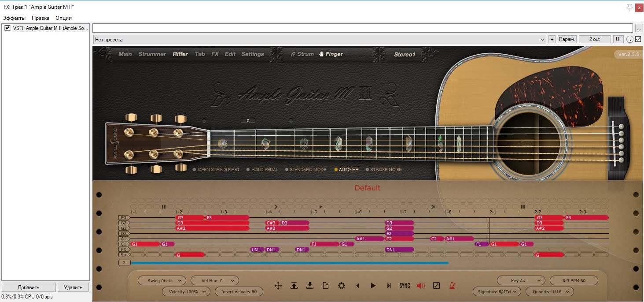The image size is (644, 302).
Task: Click the C#3 note on the B2 string
Action: [x=272, y=223]
